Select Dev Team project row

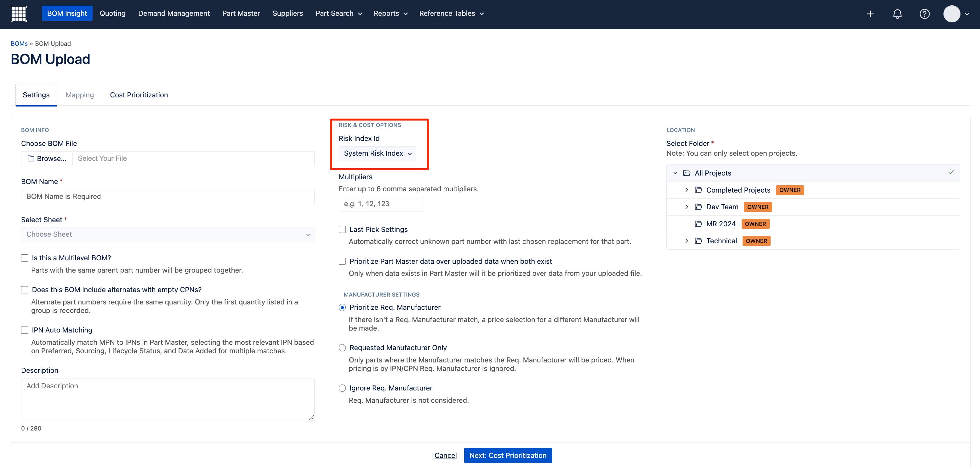tap(813, 207)
